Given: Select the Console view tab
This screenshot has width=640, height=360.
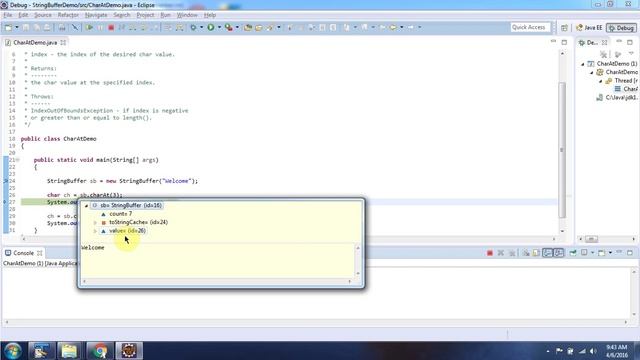Looking at the screenshot, I should click(23, 253).
